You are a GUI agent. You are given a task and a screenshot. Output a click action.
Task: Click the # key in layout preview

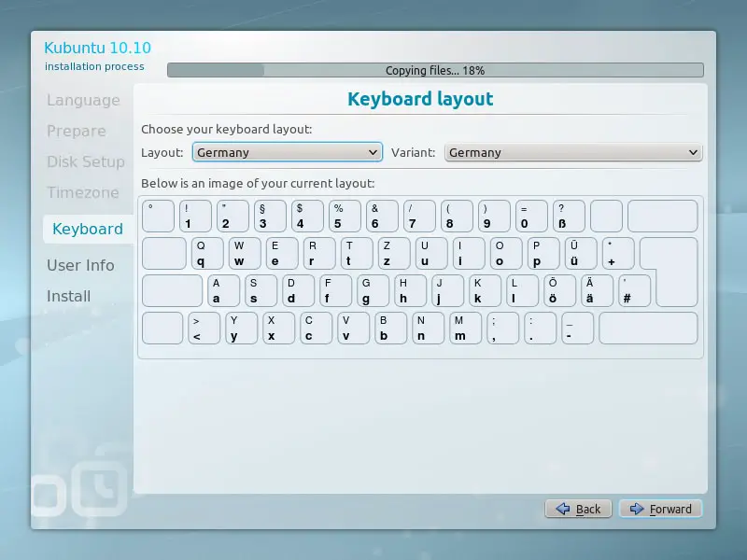click(634, 290)
